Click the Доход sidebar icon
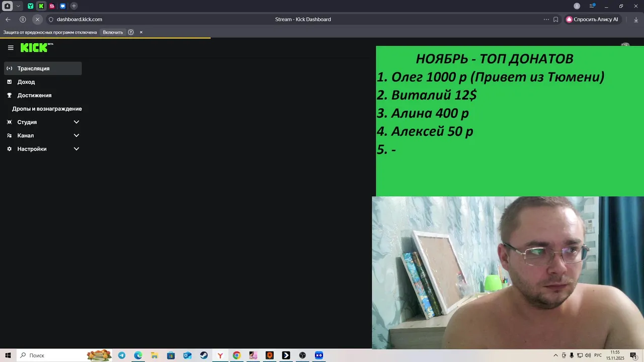The height and width of the screenshot is (362, 644). [9, 82]
